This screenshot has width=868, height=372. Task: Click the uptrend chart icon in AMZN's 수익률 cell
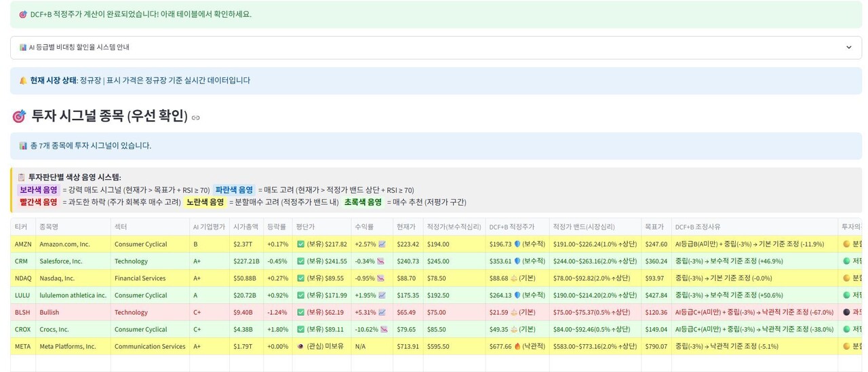click(x=382, y=244)
